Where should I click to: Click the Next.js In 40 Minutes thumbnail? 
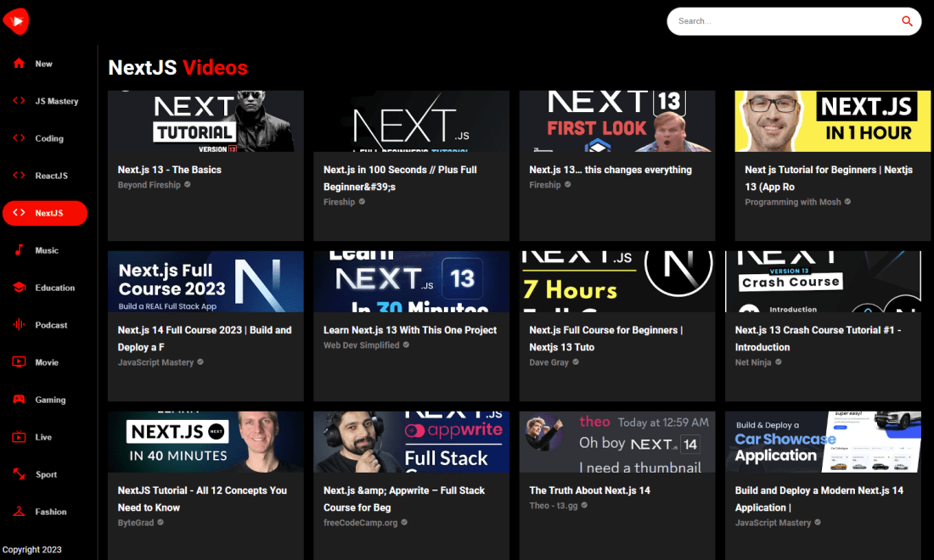[205, 442]
